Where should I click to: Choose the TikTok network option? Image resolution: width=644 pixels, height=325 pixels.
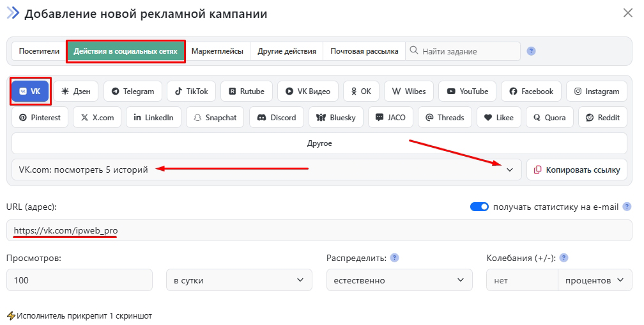[x=192, y=91]
